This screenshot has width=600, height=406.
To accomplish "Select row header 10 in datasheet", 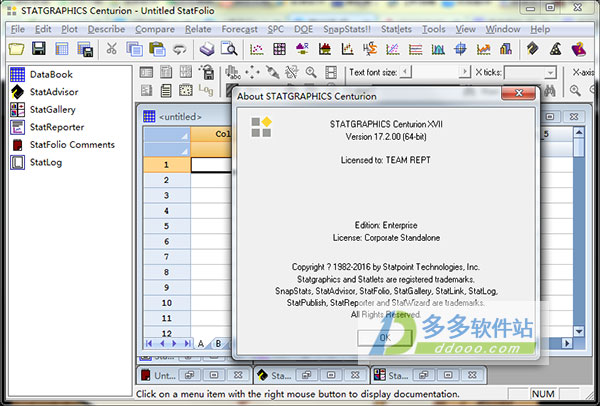I will point(166,303).
